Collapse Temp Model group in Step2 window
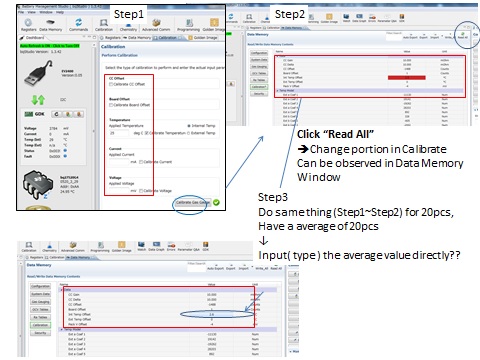This screenshot has width=480, height=360. coord(278,91)
